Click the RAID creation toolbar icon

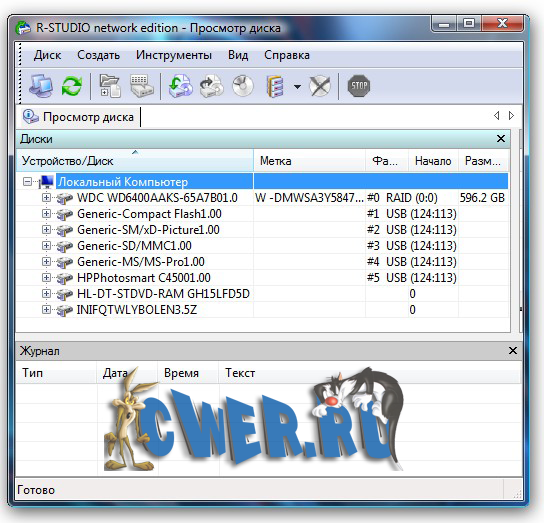(275, 86)
